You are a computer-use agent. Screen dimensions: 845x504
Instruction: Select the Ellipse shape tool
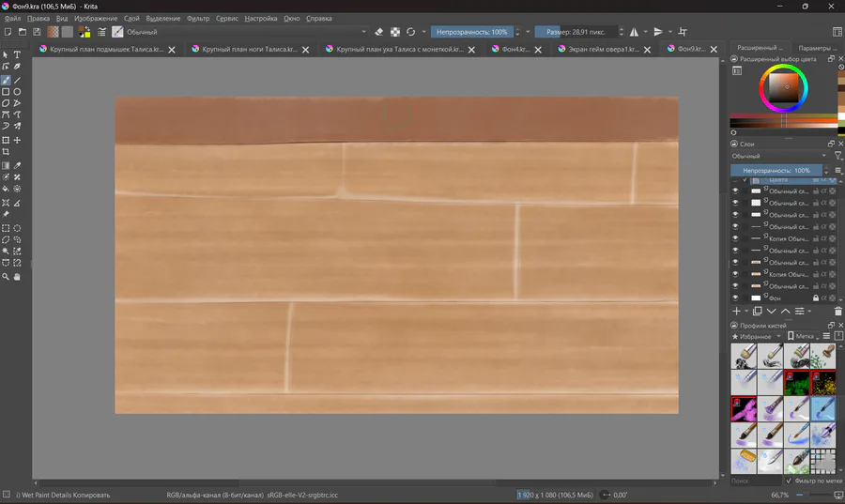pos(17,92)
